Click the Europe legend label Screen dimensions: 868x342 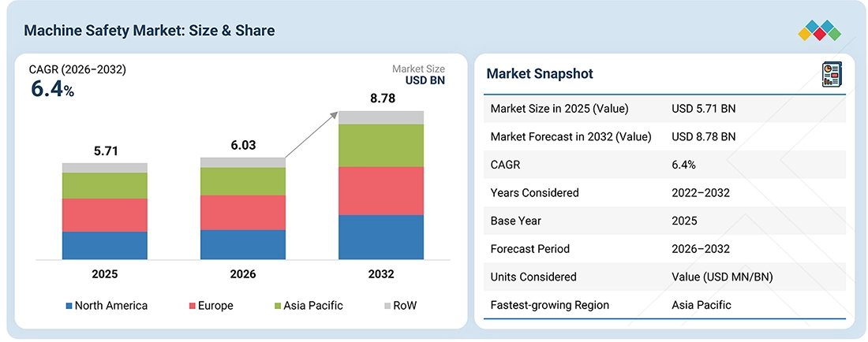[x=216, y=306]
